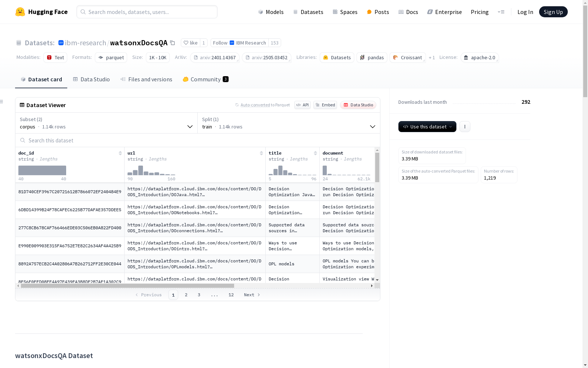Switch to the Data Studio tab
Image resolution: width=588 pixels, height=368 pixels.
pyautogui.click(x=91, y=79)
